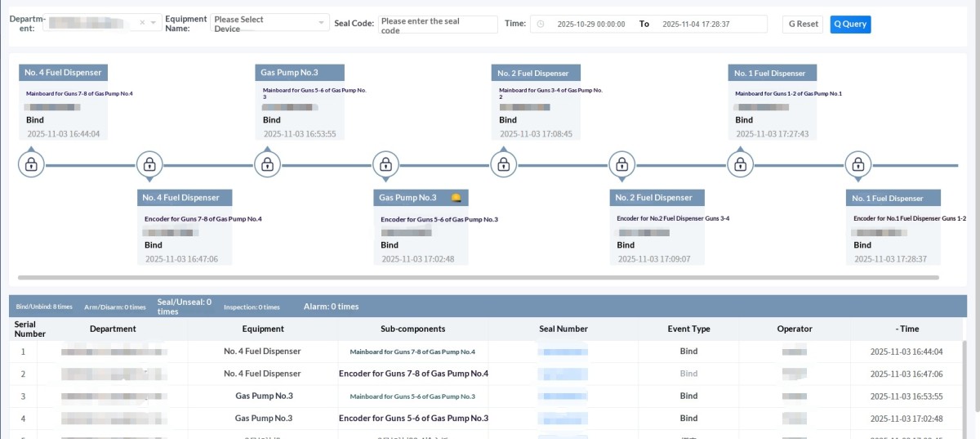980x439 pixels.
Task: Click table cell time 2025-11-03 16:53:55
Action: (x=906, y=396)
